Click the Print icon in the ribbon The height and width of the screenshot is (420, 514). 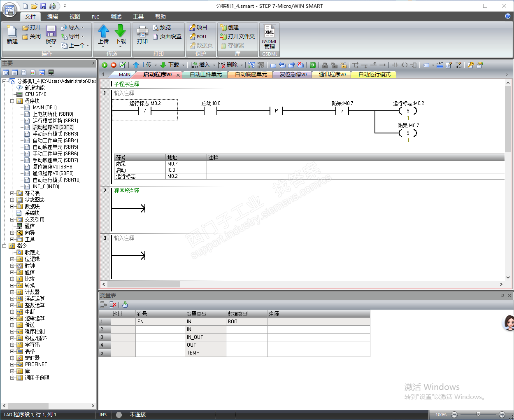click(x=142, y=32)
